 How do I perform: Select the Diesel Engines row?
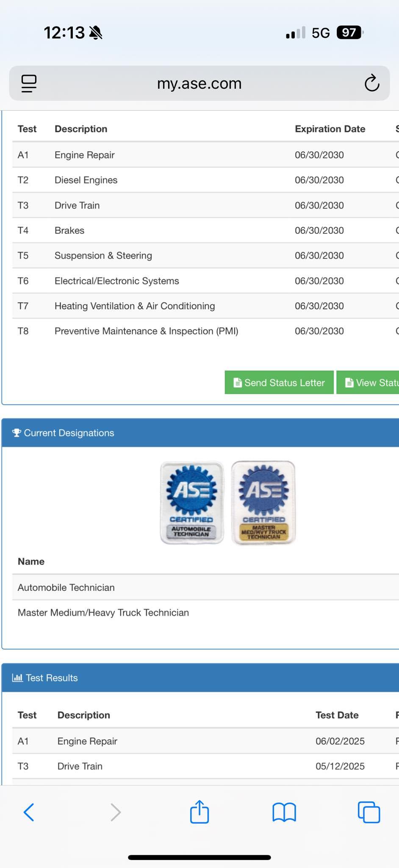(205, 180)
